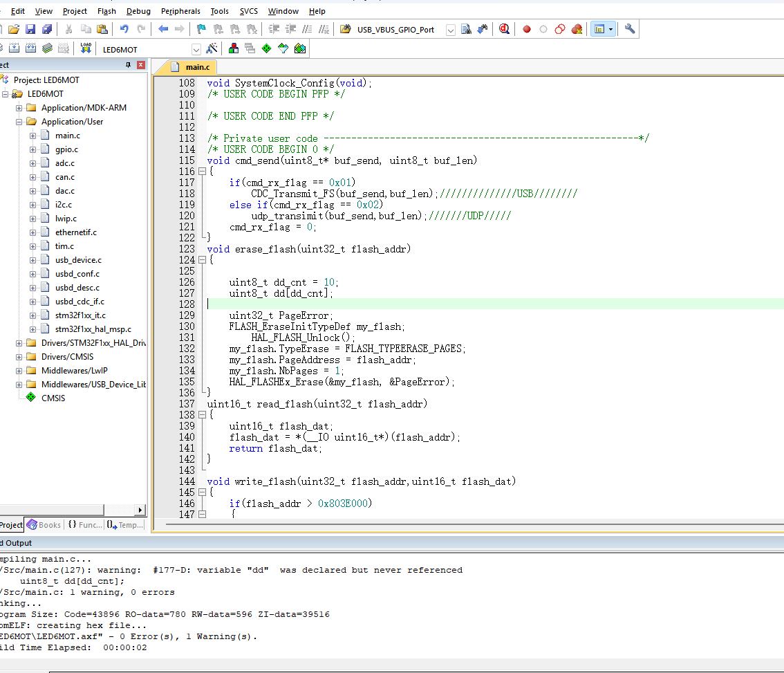Screen dimensions: 784x673
Task: Switch to the Books panel tab
Action: pos(44,525)
